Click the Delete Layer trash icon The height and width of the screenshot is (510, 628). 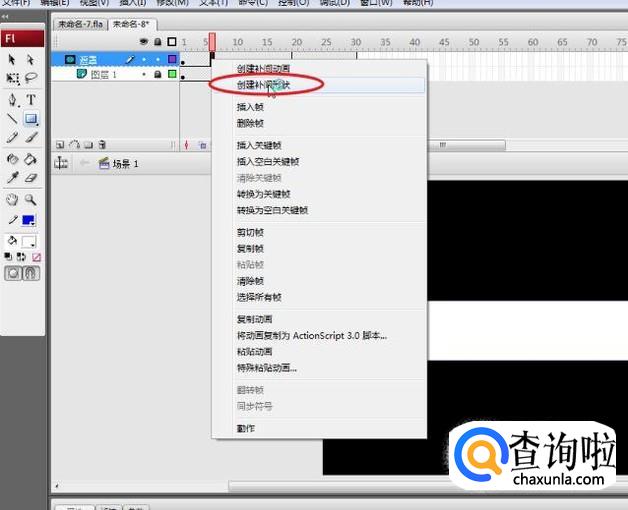pos(103,145)
